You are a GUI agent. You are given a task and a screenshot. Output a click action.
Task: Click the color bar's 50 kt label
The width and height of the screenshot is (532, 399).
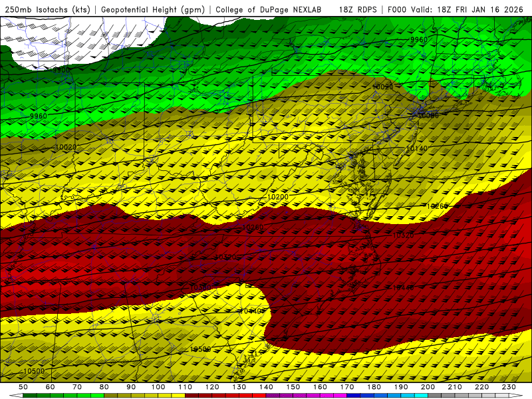tap(23, 387)
